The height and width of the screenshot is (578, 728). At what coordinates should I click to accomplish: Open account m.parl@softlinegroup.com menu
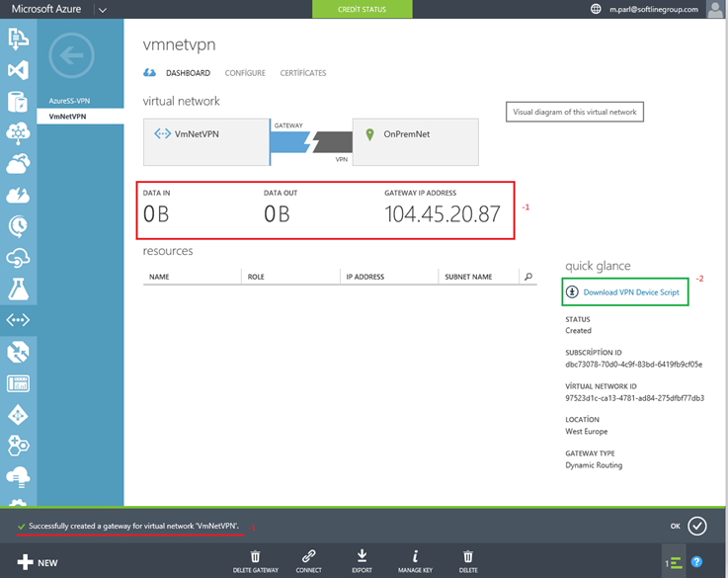tap(654, 9)
